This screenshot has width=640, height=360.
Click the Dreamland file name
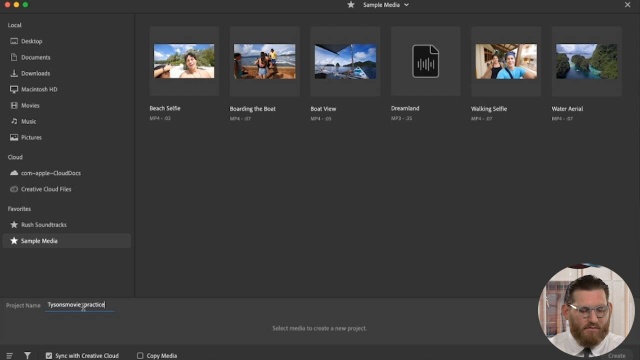coord(405,109)
